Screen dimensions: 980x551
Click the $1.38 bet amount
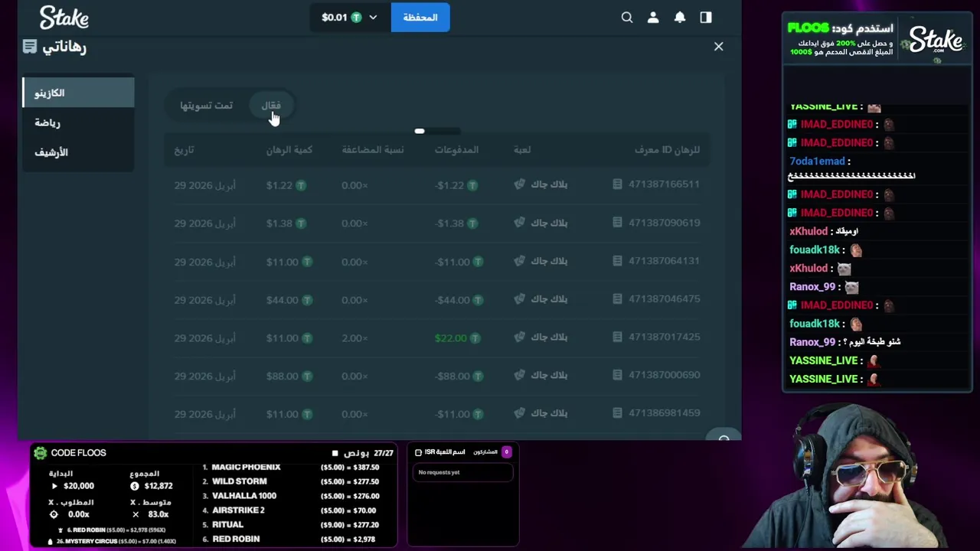tap(279, 223)
